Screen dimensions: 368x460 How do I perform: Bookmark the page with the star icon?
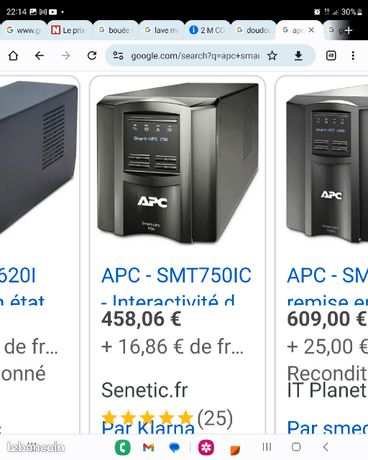pos(272,56)
